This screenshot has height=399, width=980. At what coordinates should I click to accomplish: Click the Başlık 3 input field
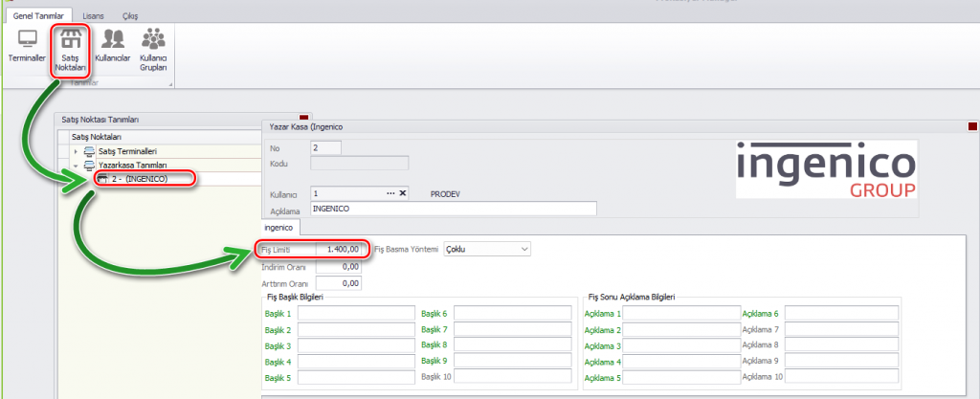356,346
